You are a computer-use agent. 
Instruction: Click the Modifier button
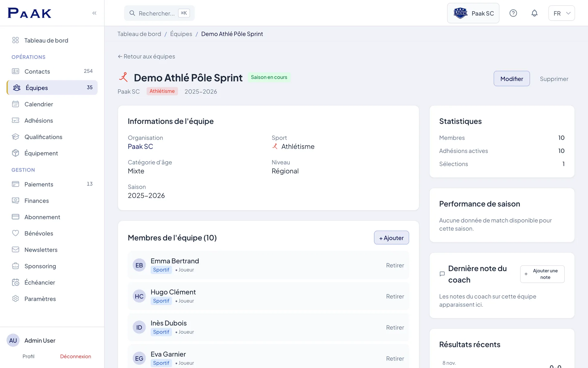point(512,79)
